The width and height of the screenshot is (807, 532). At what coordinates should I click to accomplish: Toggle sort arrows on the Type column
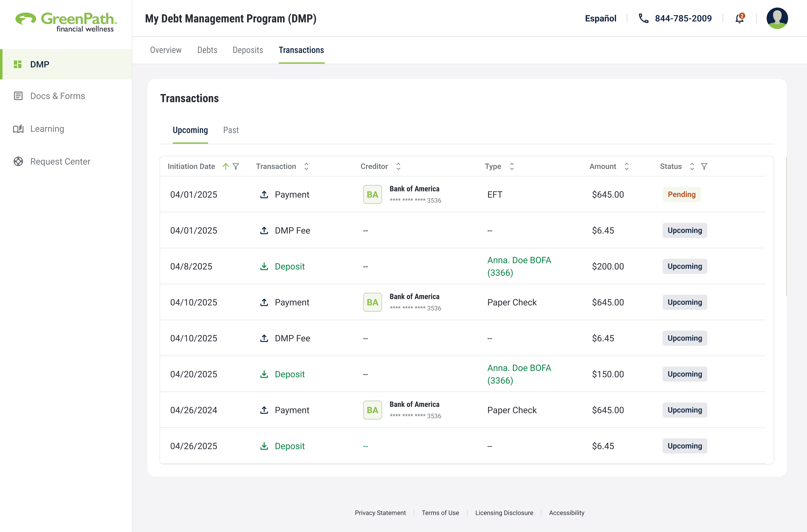(512, 166)
